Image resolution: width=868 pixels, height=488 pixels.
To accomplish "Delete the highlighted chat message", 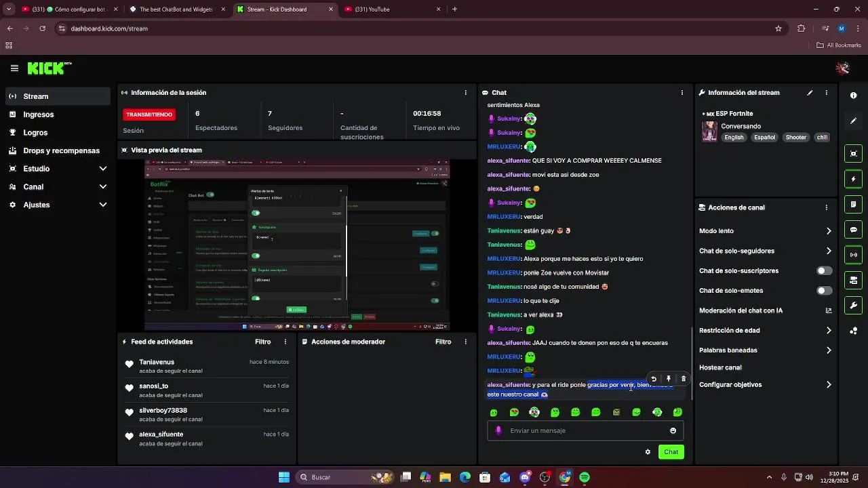I will tap(684, 380).
